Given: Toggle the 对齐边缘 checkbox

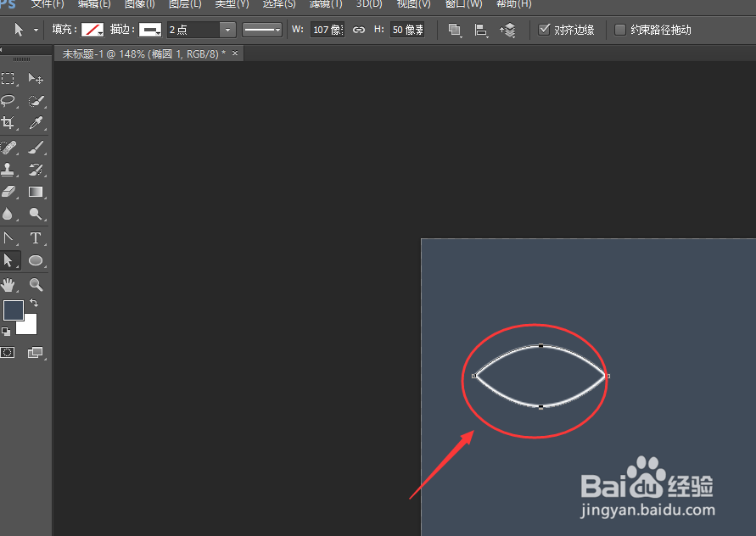Looking at the screenshot, I should 544,30.
